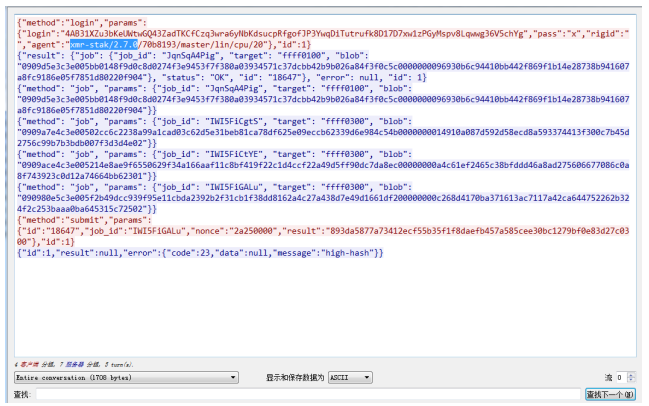Click the high-hash error response line
The height and width of the screenshot is (406, 649).
200,252
